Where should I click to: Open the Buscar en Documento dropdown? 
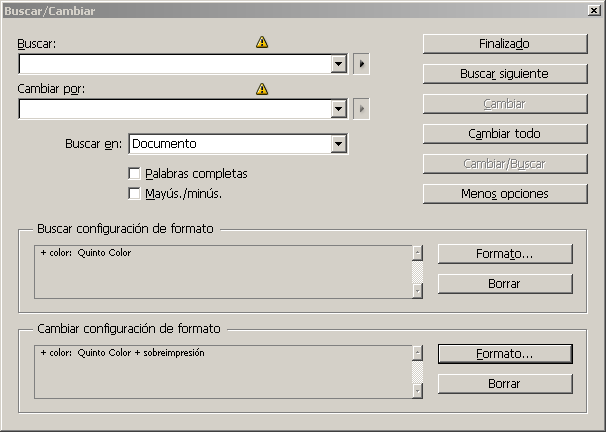pos(339,144)
